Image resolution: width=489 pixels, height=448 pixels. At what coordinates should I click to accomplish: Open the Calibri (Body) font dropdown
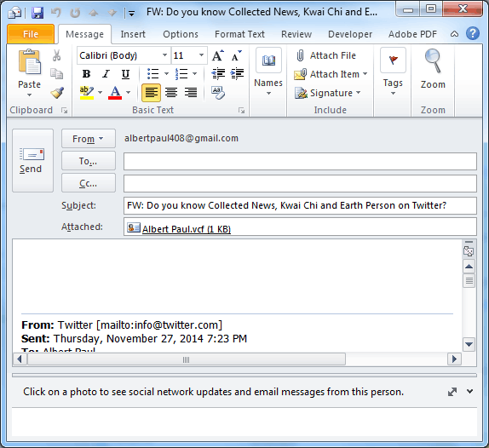click(164, 55)
